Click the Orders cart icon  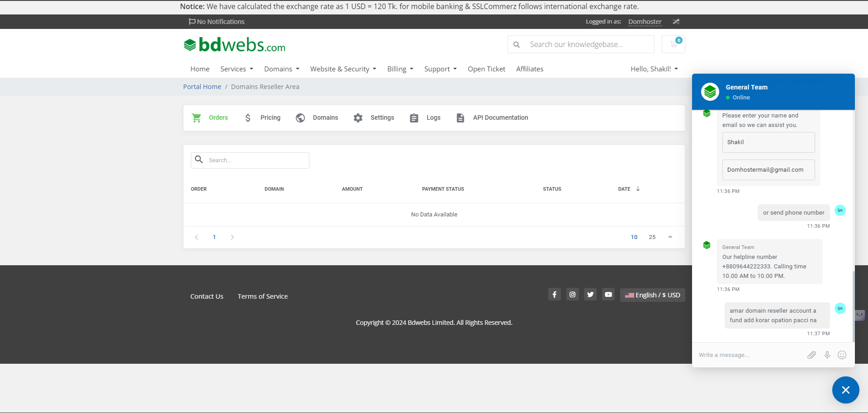(196, 117)
